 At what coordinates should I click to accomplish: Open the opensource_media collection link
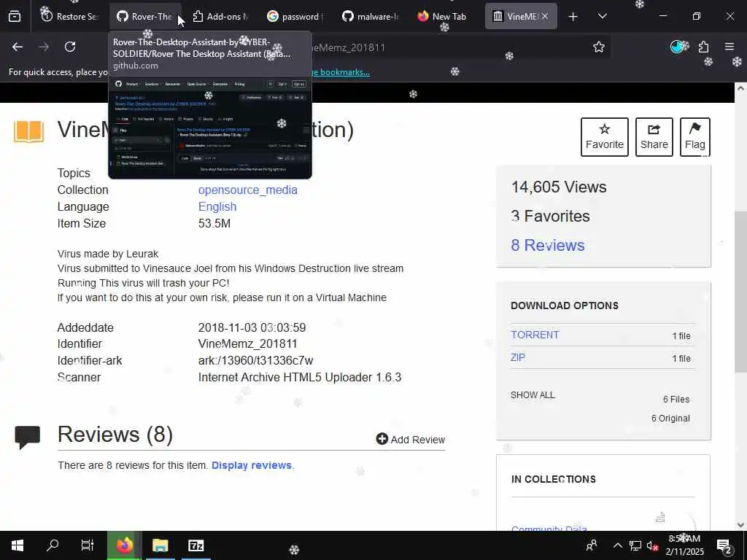[248, 190]
